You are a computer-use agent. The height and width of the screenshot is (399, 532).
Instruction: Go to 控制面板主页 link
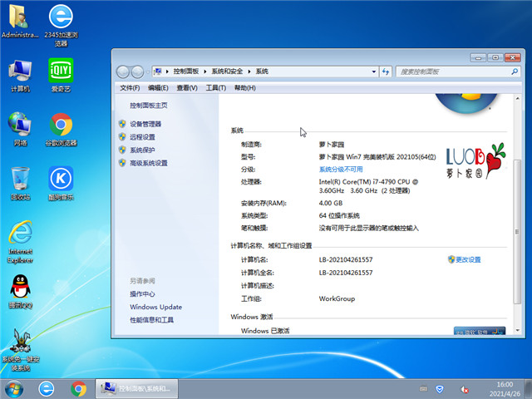[149, 106]
